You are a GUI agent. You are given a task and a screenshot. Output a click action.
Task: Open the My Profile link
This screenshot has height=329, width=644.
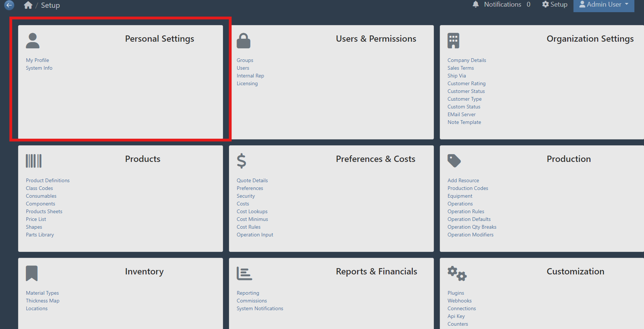tap(37, 60)
